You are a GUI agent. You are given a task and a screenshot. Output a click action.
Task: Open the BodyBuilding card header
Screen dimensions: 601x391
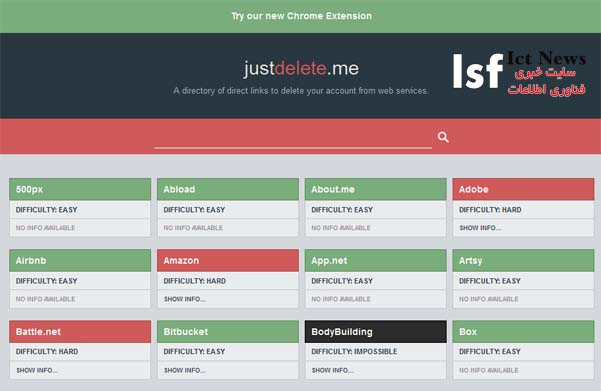376,332
